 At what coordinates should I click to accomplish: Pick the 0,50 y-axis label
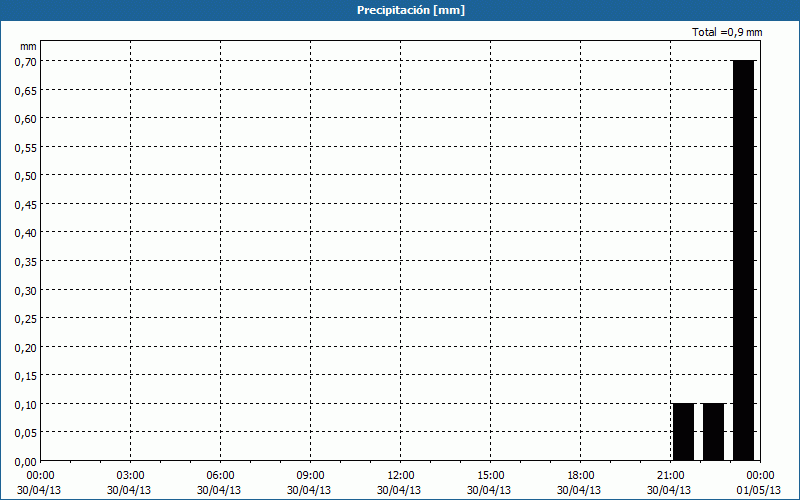26,177
